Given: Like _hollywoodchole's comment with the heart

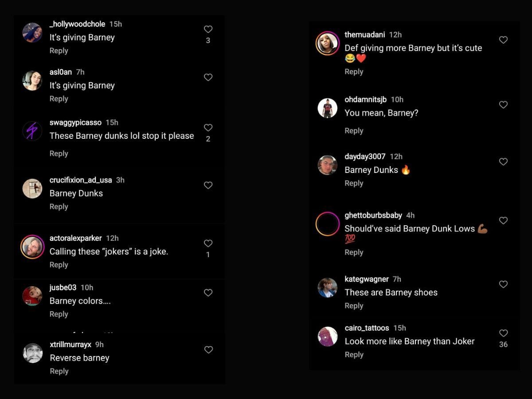Looking at the screenshot, I should (x=208, y=29).
